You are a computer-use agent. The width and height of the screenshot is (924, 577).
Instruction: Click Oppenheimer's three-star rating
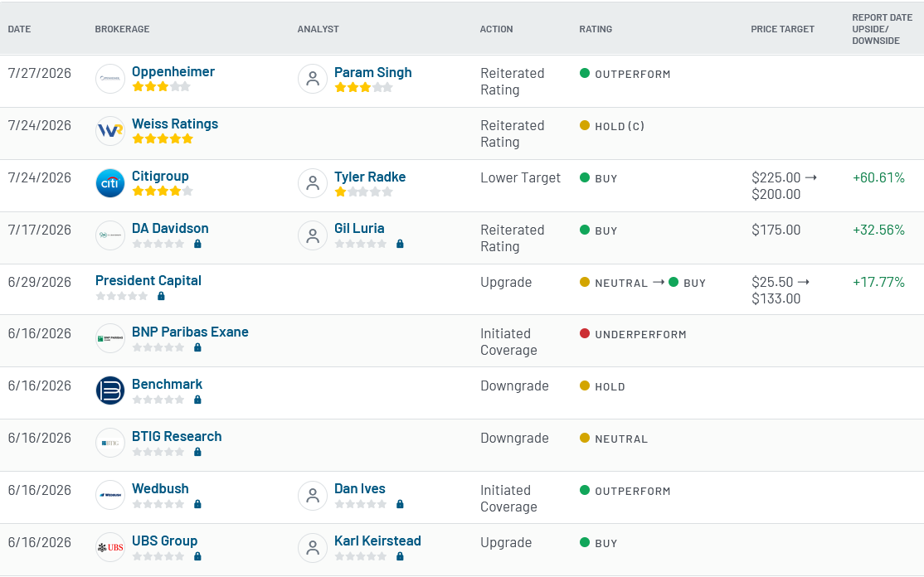click(x=162, y=86)
